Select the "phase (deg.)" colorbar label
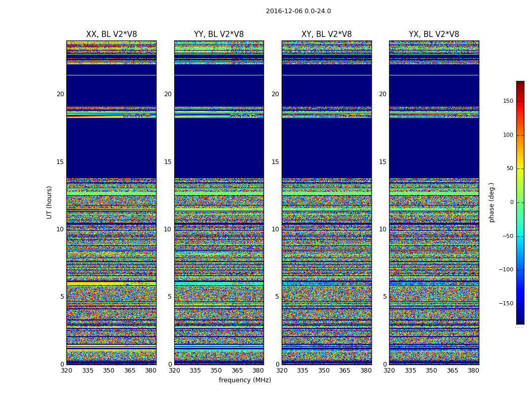532x405 pixels. pos(491,202)
